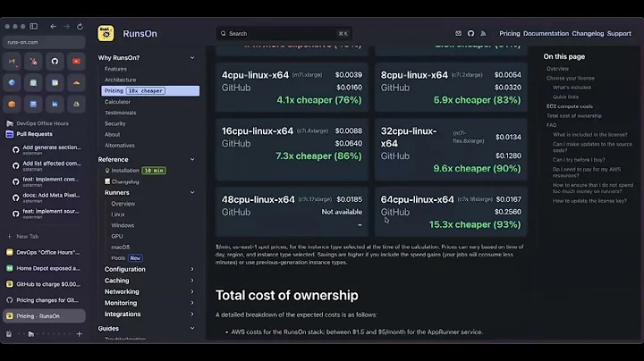Open Changelog in top navigation
The width and height of the screenshot is (644, 361).
(x=588, y=34)
